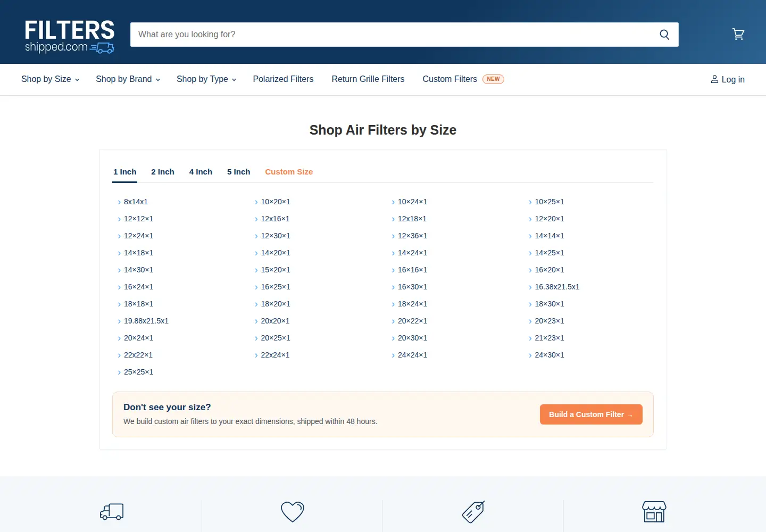This screenshot has height=532, width=766.
Task: Open the 8x14x1 filter size
Action: (136, 202)
